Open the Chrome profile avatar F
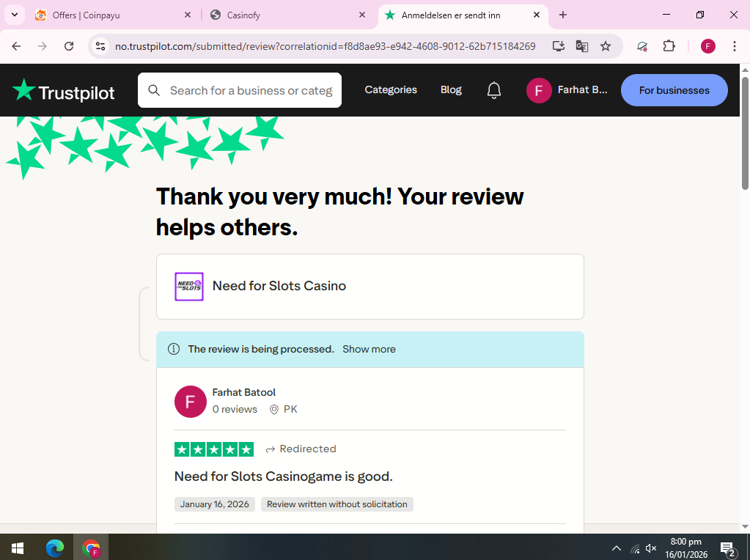This screenshot has height=560, width=750. [708, 46]
